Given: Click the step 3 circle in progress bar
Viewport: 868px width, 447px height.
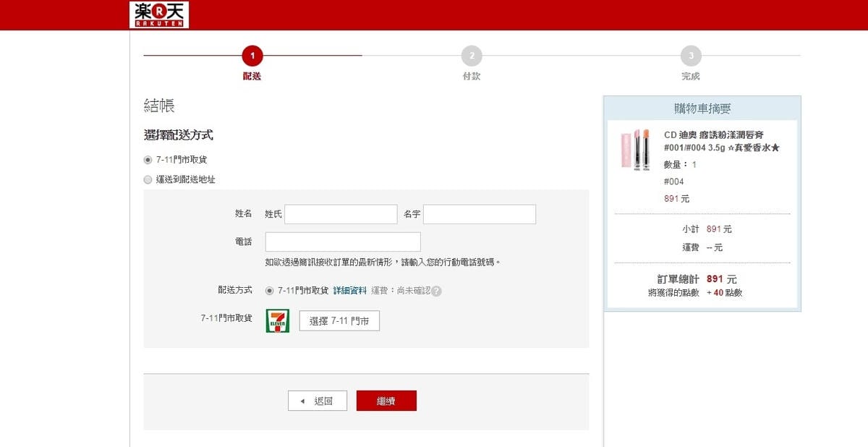Looking at the screenshot, I should 691,56.
